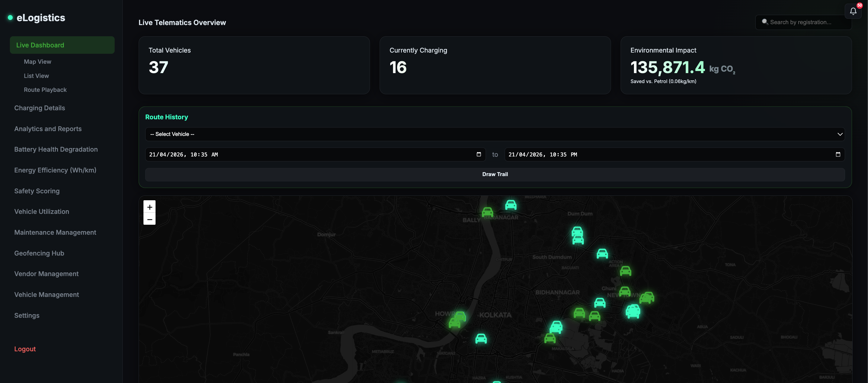Click the Draw Trail button
The image size is (868, 383).
pos(495,175)
